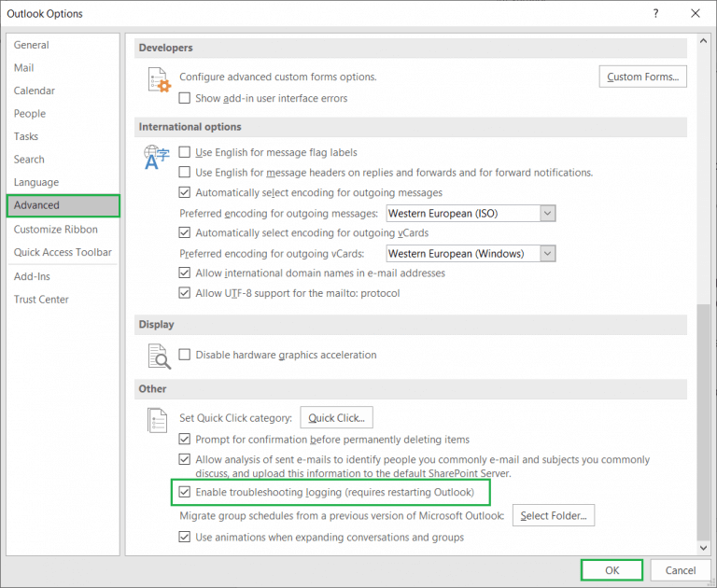Toggle Enable troubleshooting logging checkbox
717x588 pixels.
(x=184, y=492)
